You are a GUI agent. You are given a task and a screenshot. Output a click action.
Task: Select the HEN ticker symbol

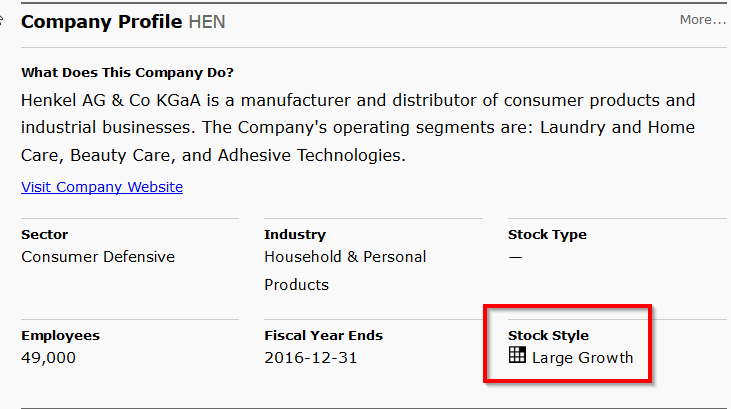point(207,21)
